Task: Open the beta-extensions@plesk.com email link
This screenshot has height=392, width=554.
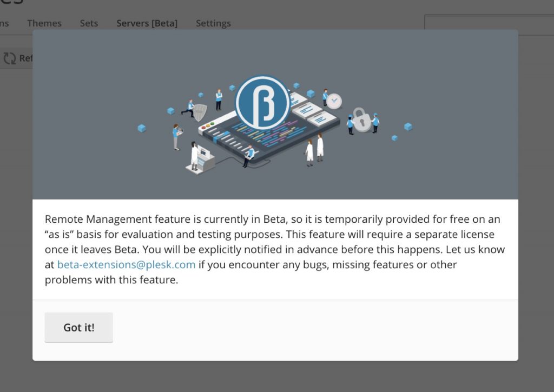Action: (126, 264)
